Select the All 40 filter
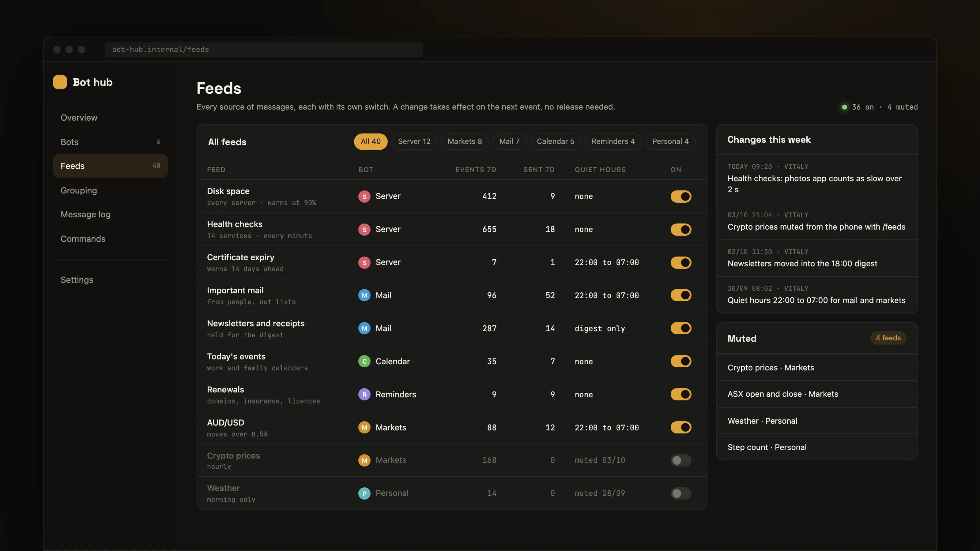The width and height of the screenshot is (980, 551). point(371,141)
